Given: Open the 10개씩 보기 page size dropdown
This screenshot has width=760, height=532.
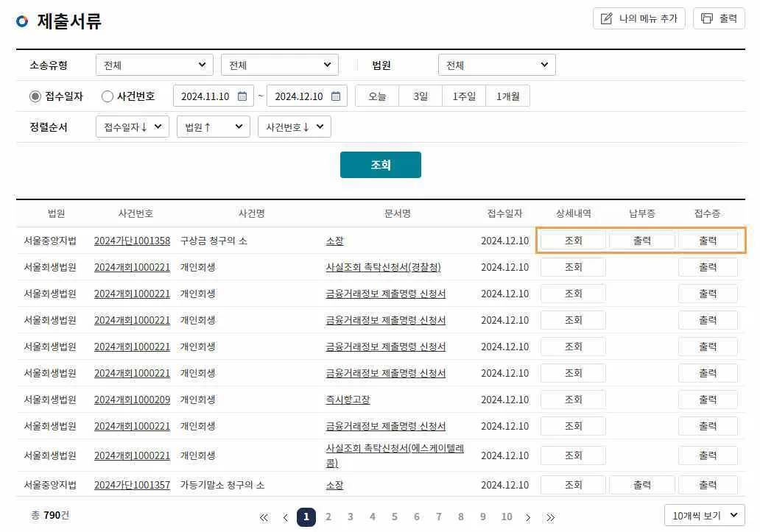Looking at the screenshot, I should [704, 516].
